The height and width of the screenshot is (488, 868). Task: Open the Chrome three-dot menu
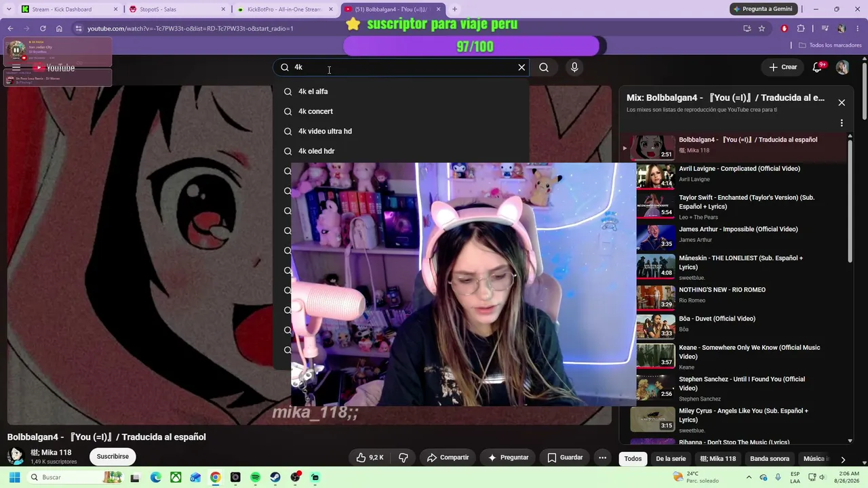(859, 28)
